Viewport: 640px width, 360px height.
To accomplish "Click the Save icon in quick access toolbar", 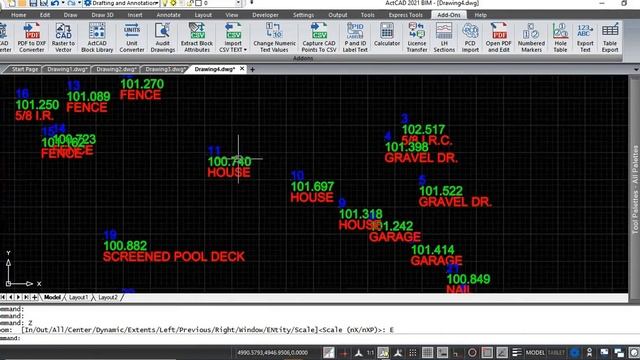I will 33,3.
